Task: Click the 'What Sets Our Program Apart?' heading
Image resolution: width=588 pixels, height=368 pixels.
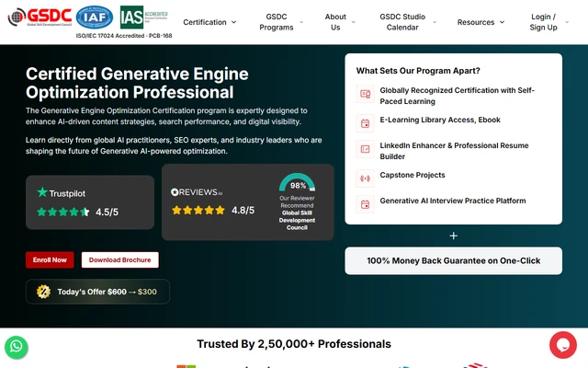Action: coord(418,71)
